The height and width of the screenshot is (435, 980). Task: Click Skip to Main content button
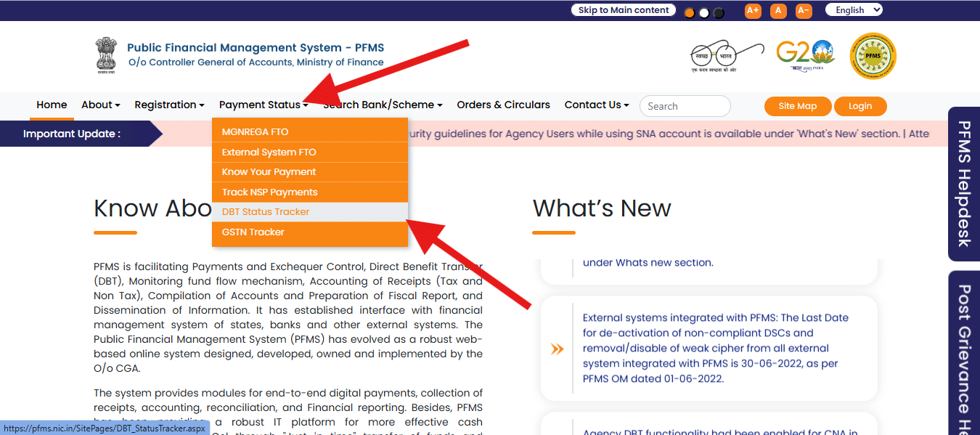click(x=624, y=10)
